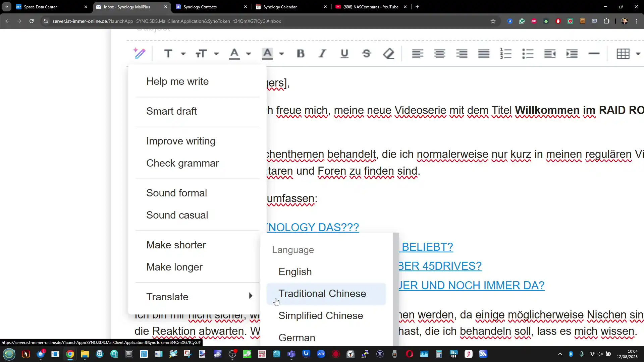This screenshot has height=362, width=644.
Task: Toggle italic formatting
Action: (x=322, y=54)
